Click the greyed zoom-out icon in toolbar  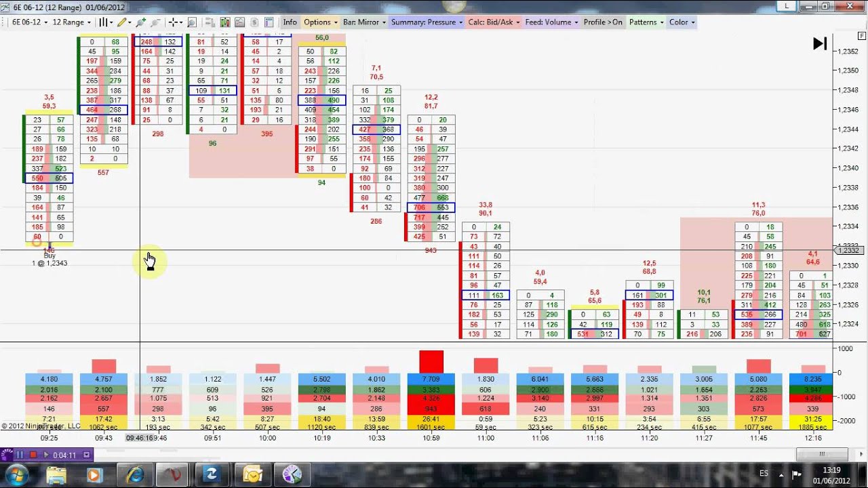tap(156, 22)
